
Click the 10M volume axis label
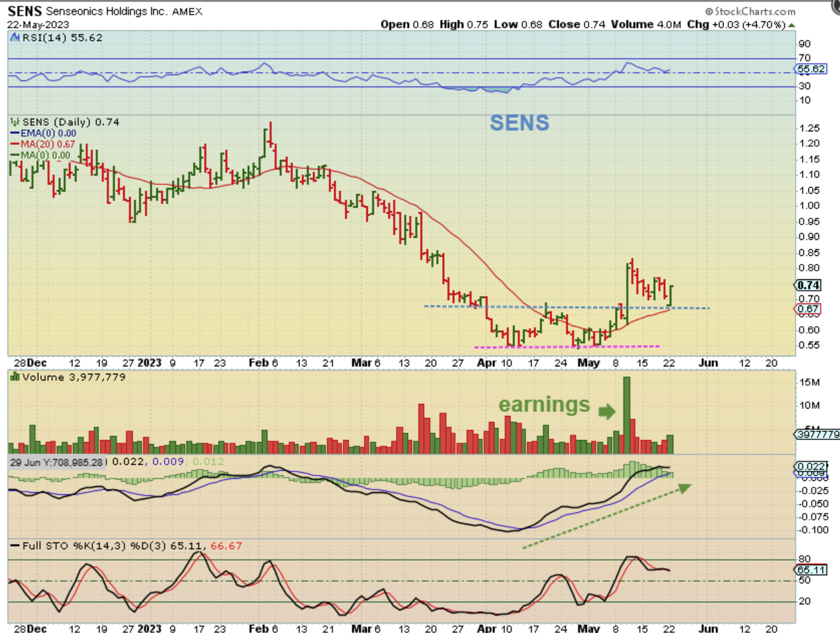[x=810, y=406]
